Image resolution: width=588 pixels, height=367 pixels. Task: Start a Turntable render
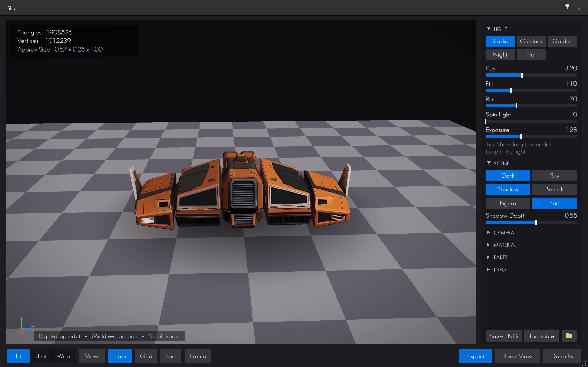point(541,336)
